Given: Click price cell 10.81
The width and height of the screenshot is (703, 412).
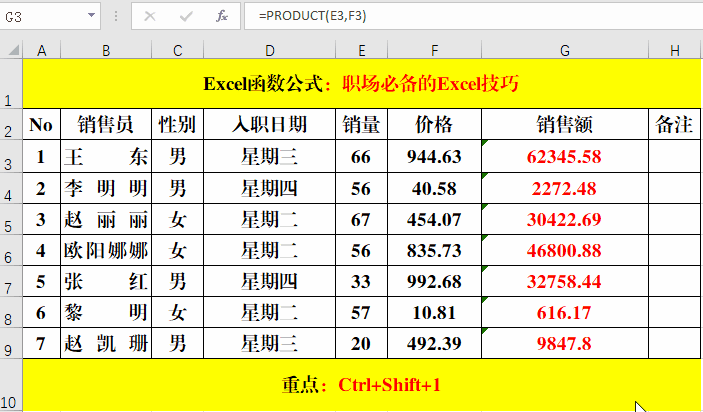Looking at the screenshot, I should coord(434,312).
